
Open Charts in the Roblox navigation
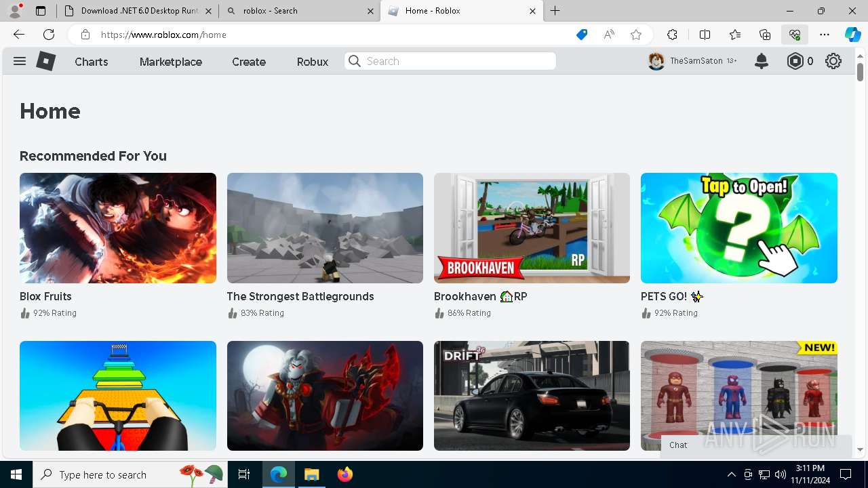92,62
